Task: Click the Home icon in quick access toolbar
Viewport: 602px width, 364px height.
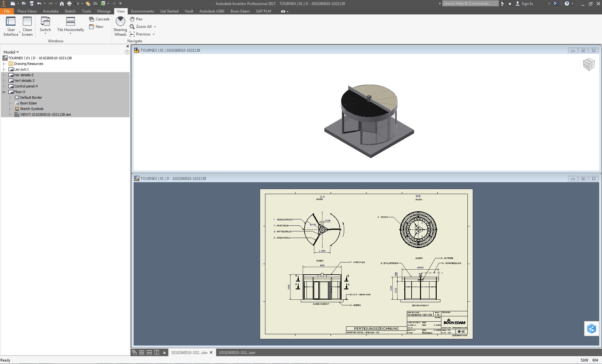Action: (62, 4)
